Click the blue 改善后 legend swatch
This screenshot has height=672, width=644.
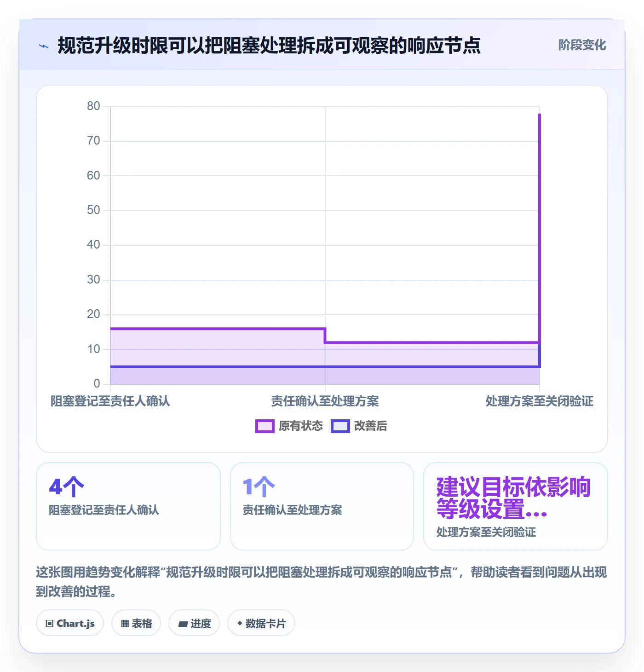340,426
